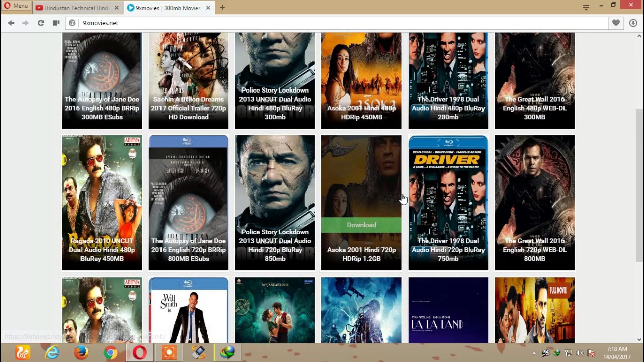
Task: Open The Autopsy of Jane Doe 720p poster
Action: [x=189, y=203]
